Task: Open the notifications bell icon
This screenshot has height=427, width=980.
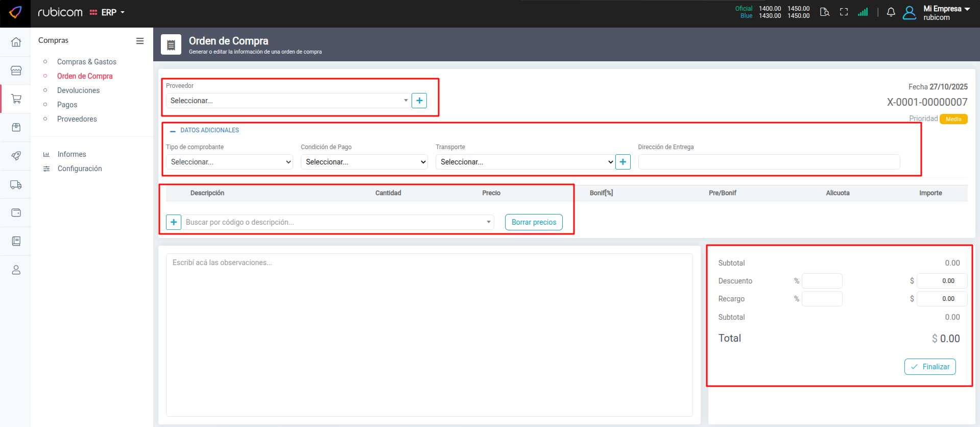Action: click(891, 12)
